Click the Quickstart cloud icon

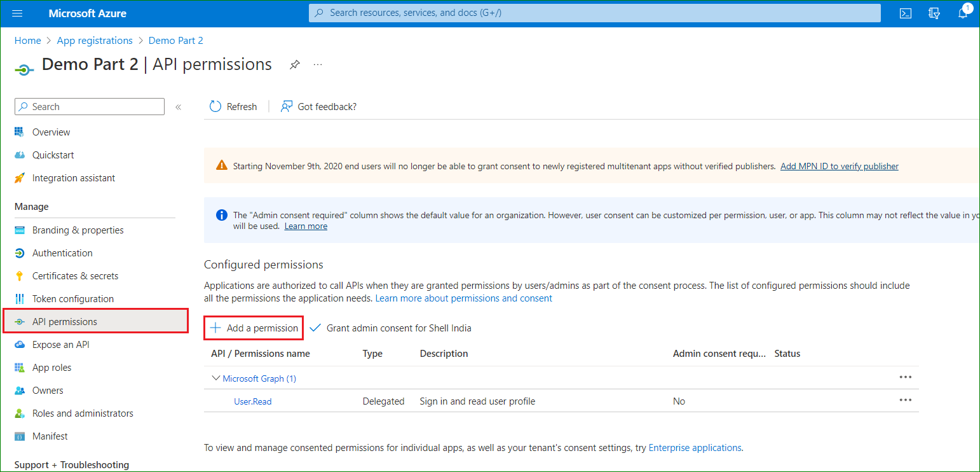[20, 155]
